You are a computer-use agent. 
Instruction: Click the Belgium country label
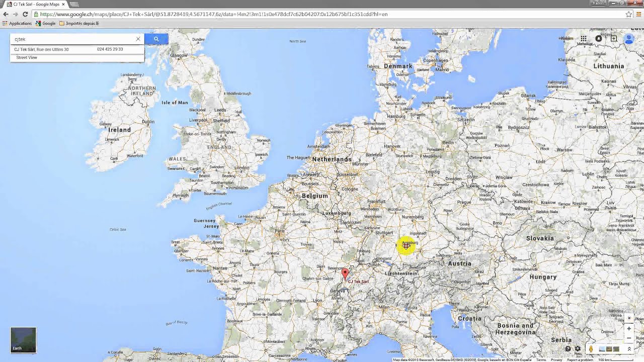[315, 196]
